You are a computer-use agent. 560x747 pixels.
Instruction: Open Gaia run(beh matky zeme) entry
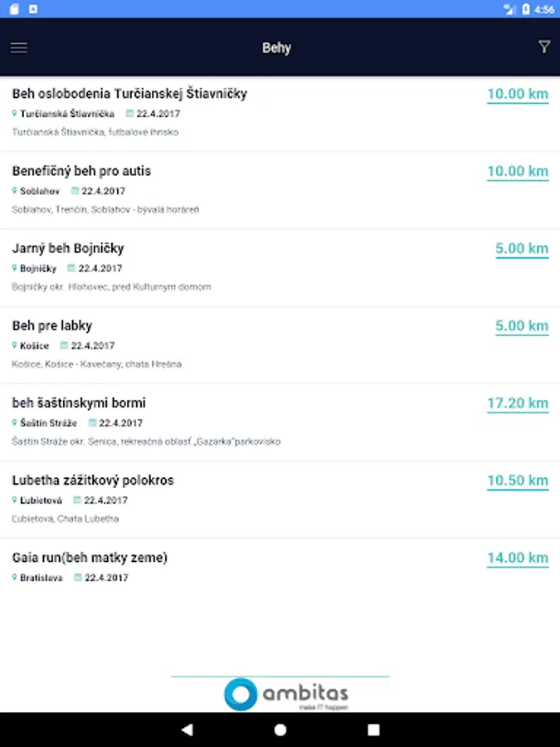coord(90,558)
